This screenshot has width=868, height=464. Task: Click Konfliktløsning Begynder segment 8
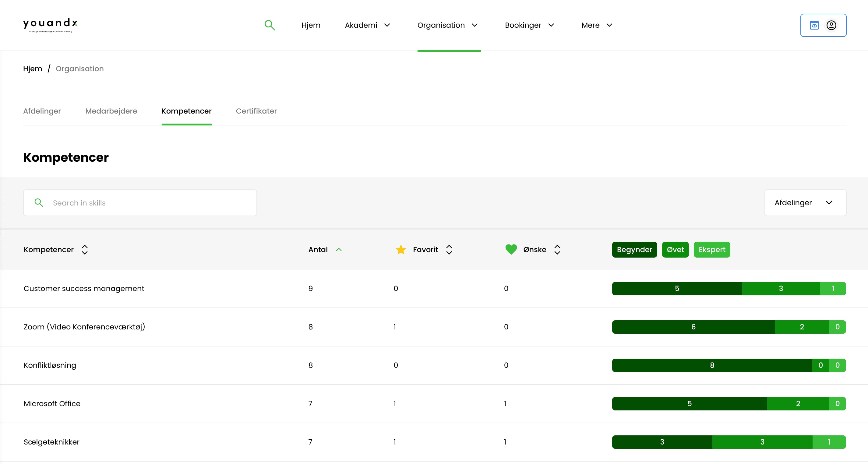(712, 365)
